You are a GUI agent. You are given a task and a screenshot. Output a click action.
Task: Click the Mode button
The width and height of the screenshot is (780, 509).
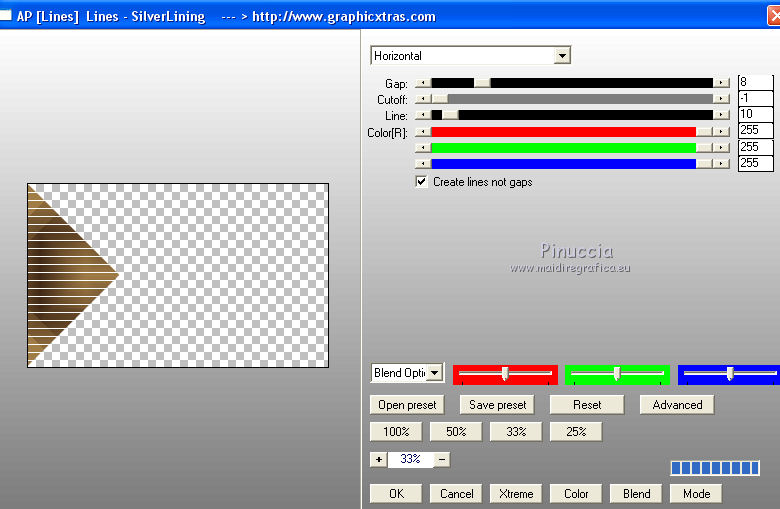(696, 494)
